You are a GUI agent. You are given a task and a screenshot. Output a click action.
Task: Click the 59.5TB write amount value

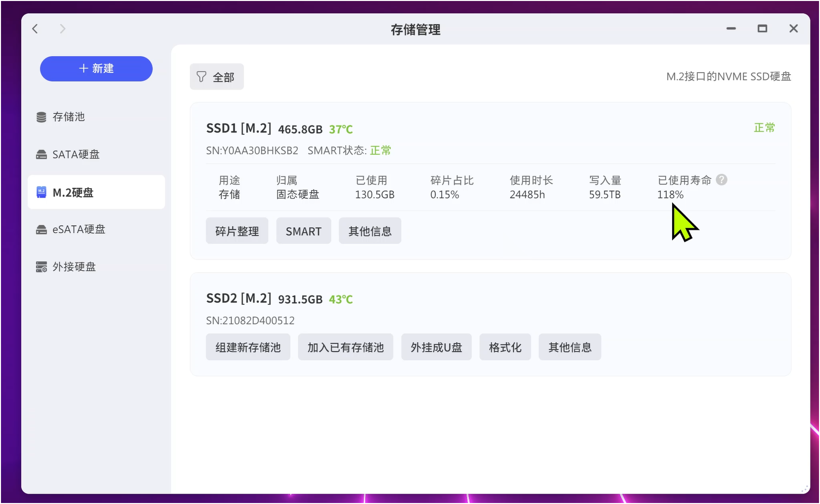tap(604, 195)
